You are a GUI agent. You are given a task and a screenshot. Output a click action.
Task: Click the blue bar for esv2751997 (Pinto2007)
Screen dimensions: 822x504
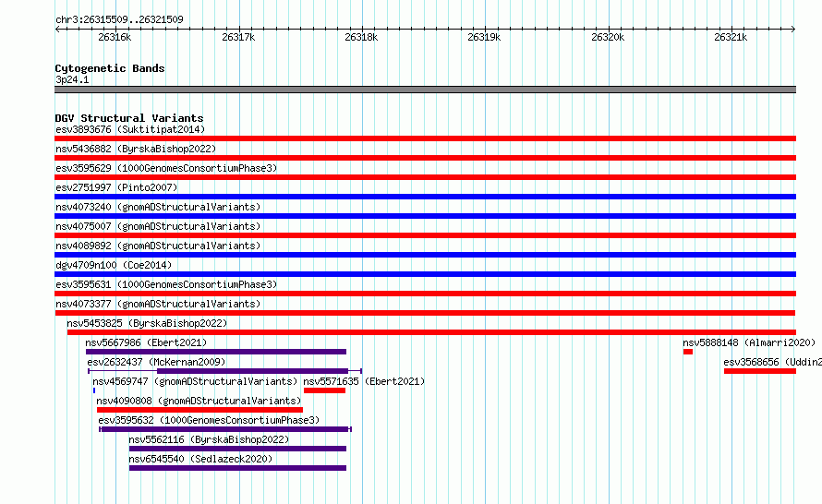[425, 197]
